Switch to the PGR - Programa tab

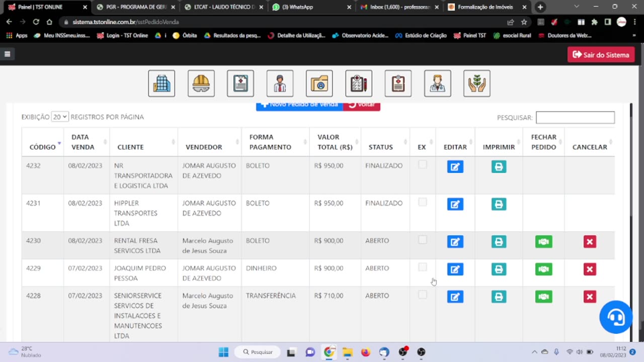tap(136, 7)
